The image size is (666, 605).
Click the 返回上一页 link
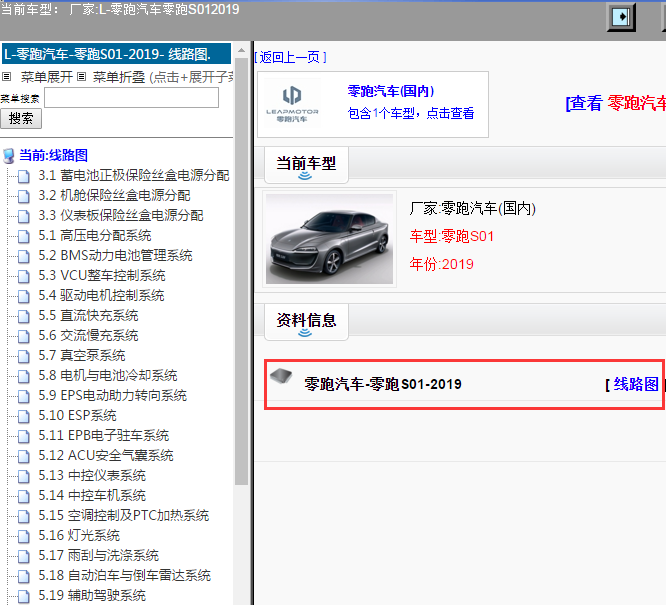[290, 57]
